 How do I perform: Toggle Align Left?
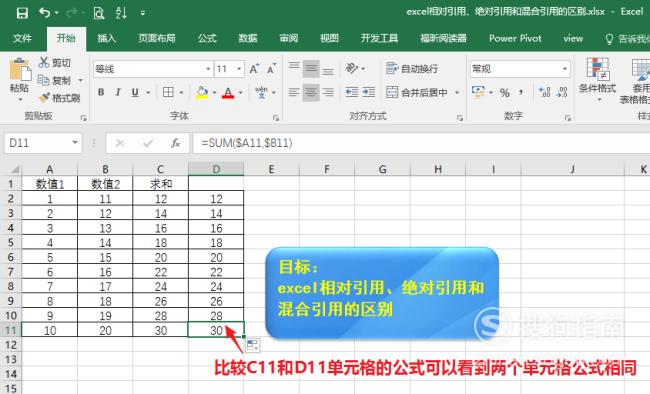(294, 92)
